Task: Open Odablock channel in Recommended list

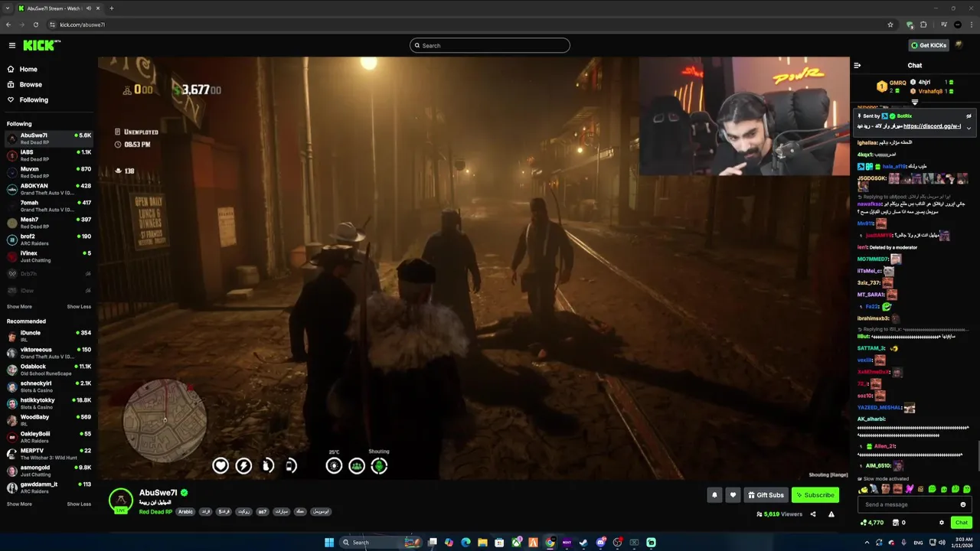Action: tap(49, 370)
